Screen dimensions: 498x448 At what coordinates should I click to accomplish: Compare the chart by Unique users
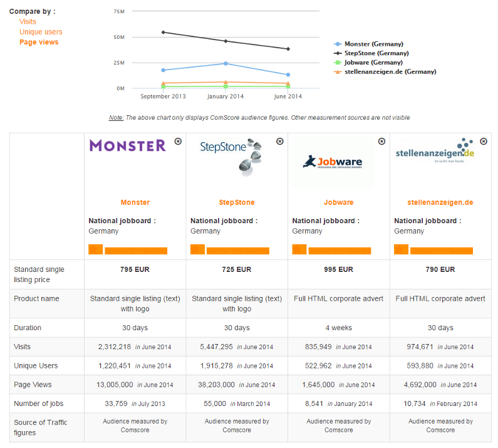tap(41, 32)
